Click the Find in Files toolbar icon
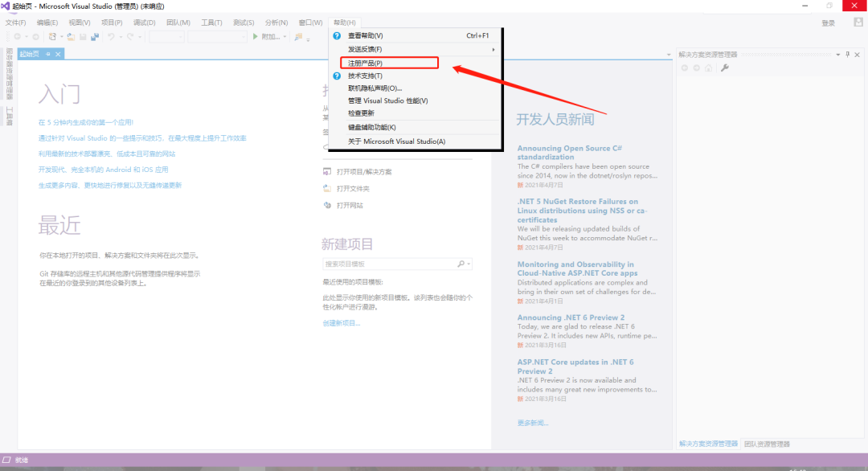 (298, 36)
